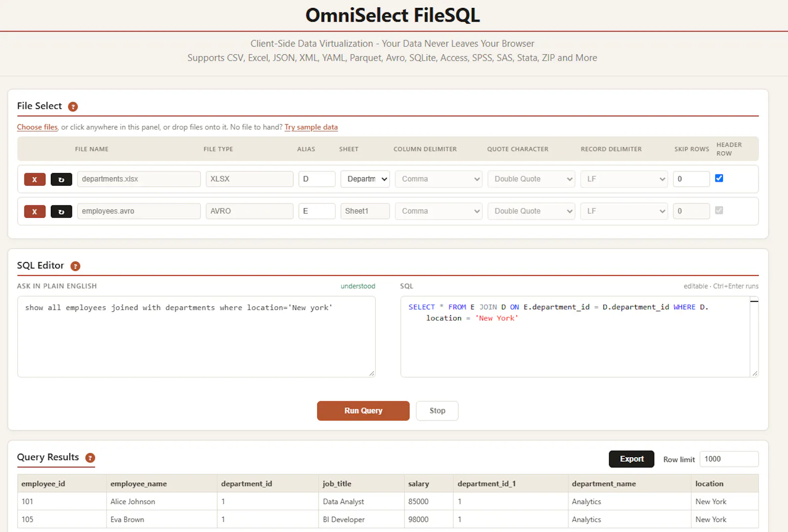The image size is (788, 532).
Task: Click the XLSX file type field
Action: [x=249, y=179]
